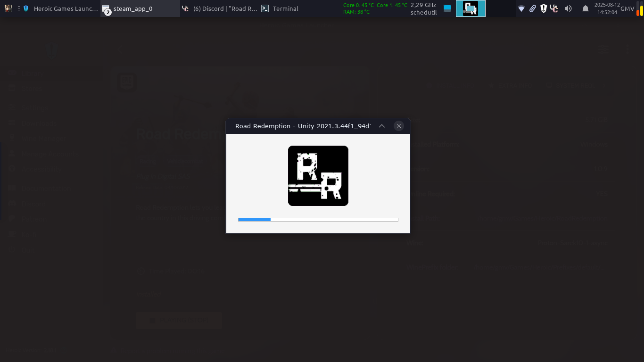Open the Wi-Fi network tray icon
The image size is (644, 362).
521,8
